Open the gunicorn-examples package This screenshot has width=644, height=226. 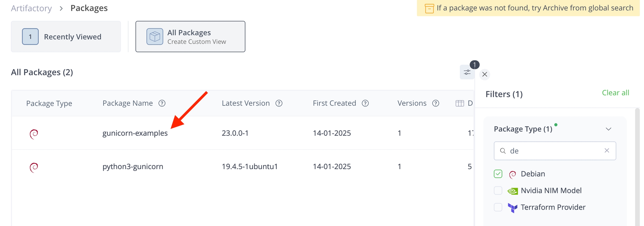click(x=135, y=133)
